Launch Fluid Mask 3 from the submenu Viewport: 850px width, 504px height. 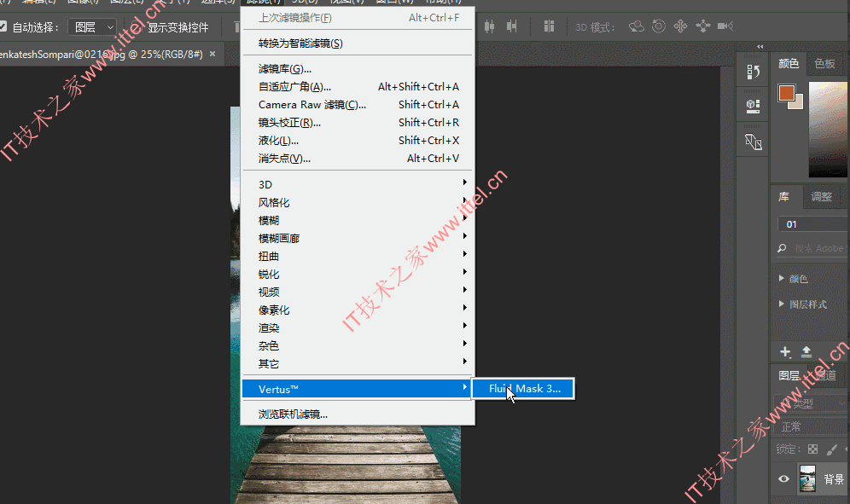pyautogui.click(x=523, y=389)
